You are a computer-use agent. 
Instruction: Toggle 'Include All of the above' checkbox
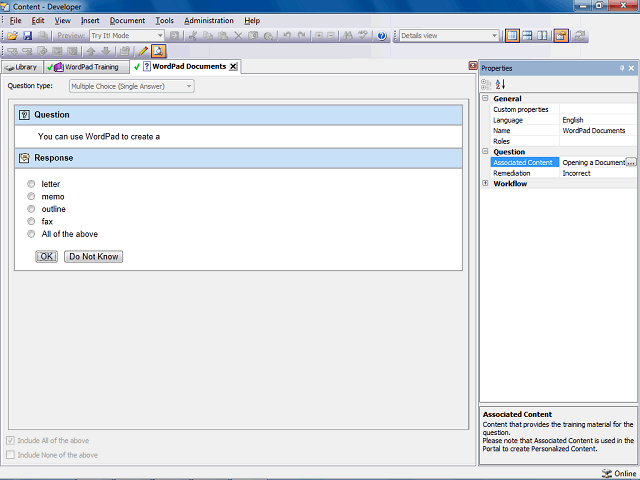click(11, 440)
